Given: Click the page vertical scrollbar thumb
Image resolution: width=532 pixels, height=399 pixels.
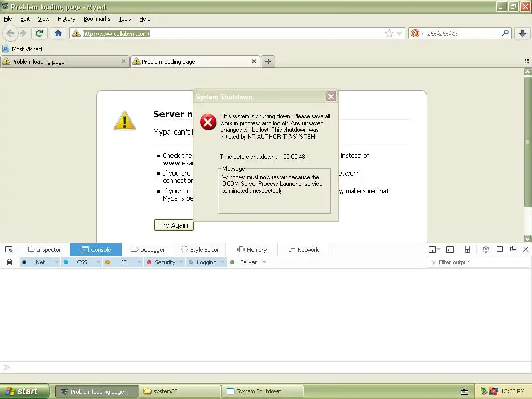Looking at the screenshot, I should coord(527,142).
